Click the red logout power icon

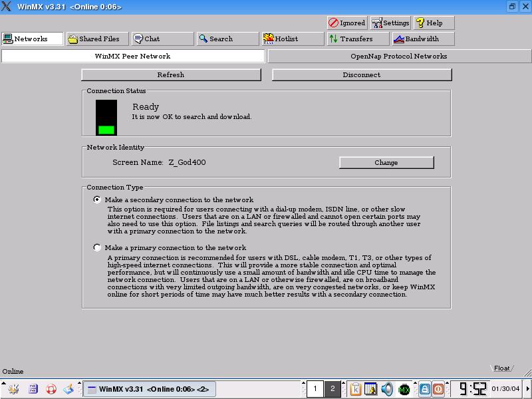(x=438, y=389)
